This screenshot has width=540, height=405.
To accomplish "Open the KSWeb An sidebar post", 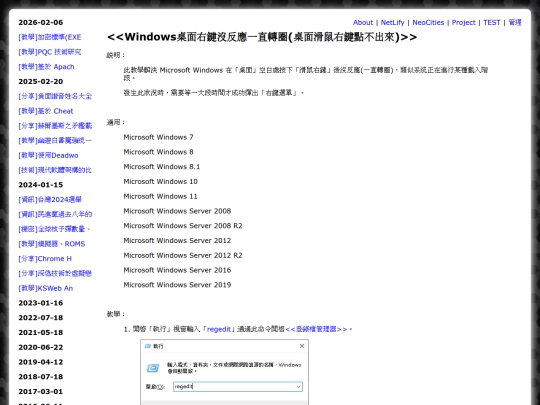I will pyautogui.click(x=46, y=288).
